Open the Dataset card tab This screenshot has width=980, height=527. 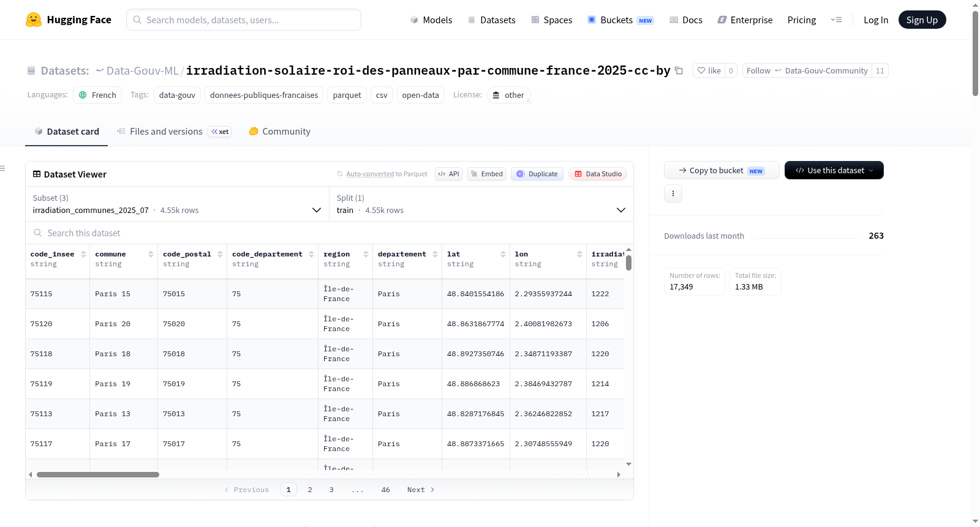67,132
